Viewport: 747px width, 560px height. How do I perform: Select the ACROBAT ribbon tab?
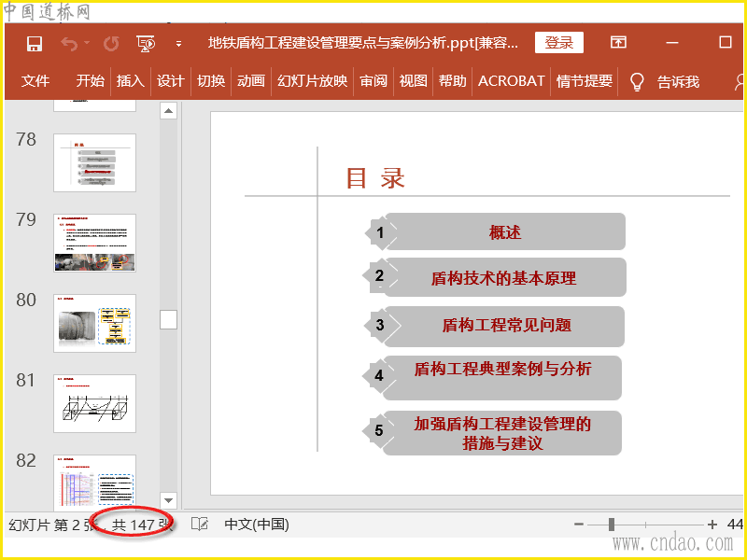point(511,81)
